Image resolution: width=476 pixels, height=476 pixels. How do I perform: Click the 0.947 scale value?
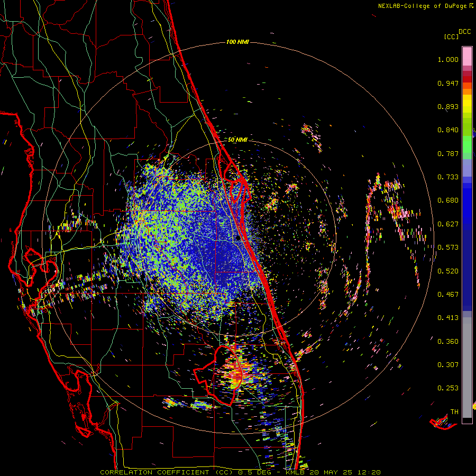click(448, 83)
